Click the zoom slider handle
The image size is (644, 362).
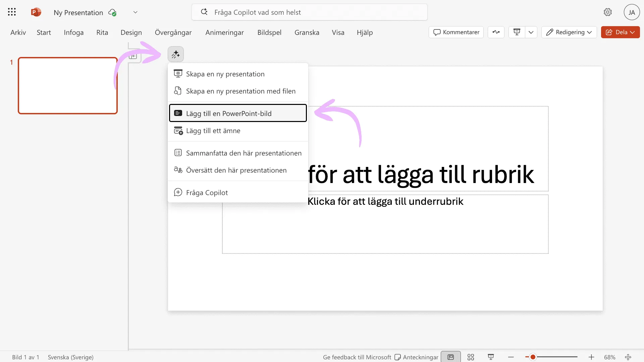(x=533, y=357)
